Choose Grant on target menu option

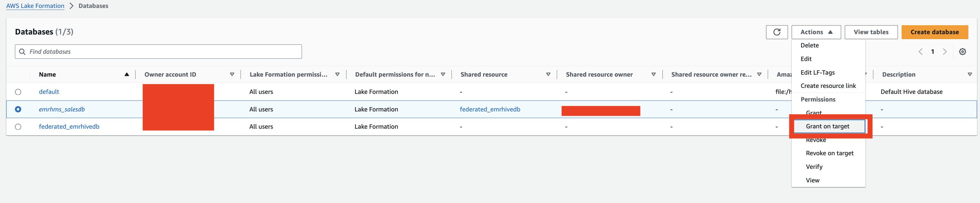(x=828, y=126)
